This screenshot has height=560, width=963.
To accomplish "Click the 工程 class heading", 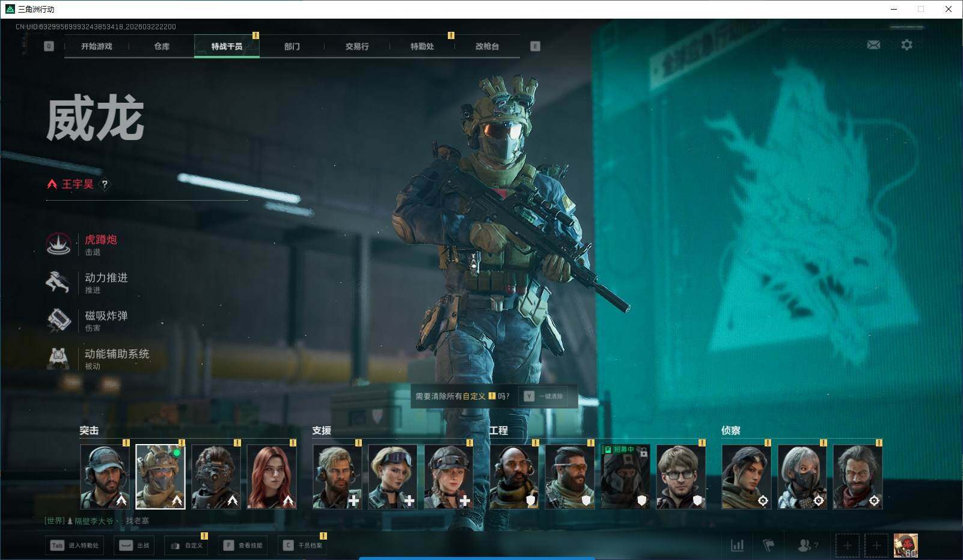I will click(498, 430).
